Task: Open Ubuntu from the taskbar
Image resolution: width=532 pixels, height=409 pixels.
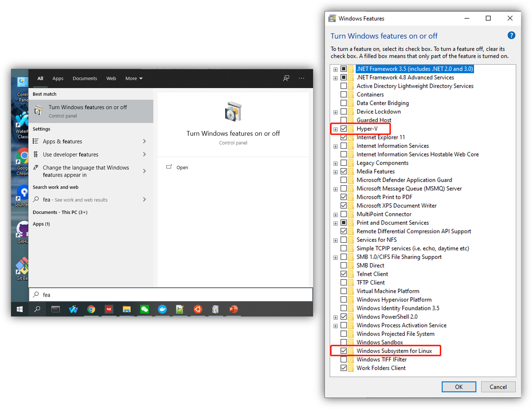Action: 198,309
